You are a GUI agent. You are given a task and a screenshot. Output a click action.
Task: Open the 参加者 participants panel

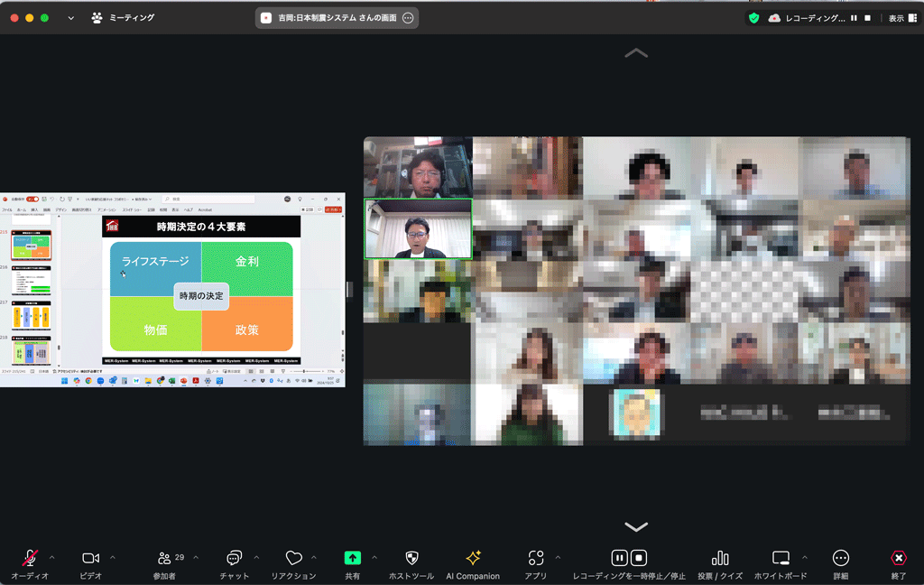[164, 559]
